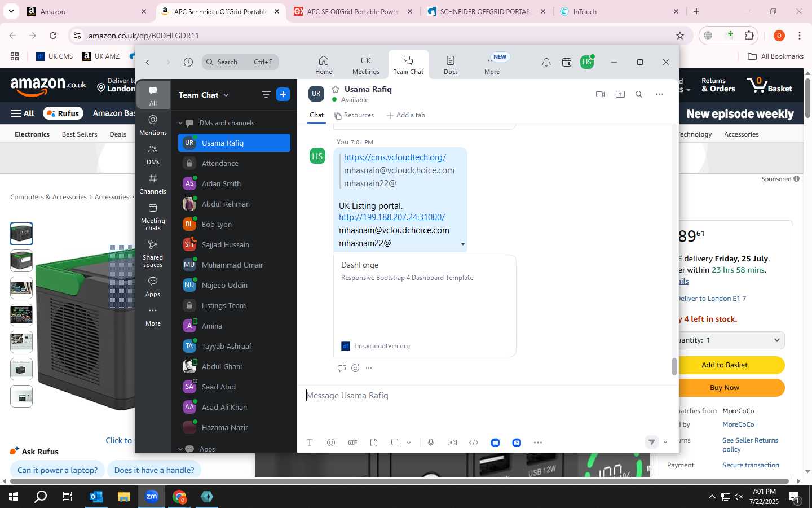
Task: Switch to the Chat tab
Action: pyautogui.click(x=317, y=115)
